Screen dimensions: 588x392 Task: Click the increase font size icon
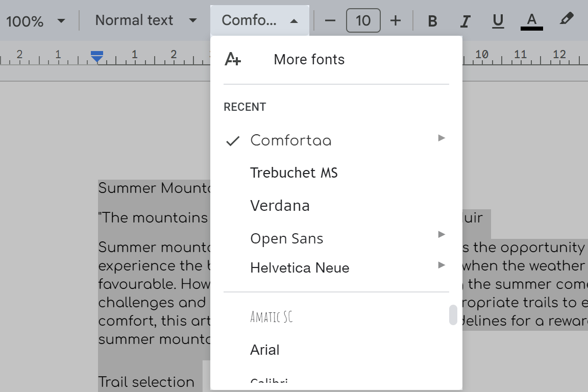(x=396, y=21)
